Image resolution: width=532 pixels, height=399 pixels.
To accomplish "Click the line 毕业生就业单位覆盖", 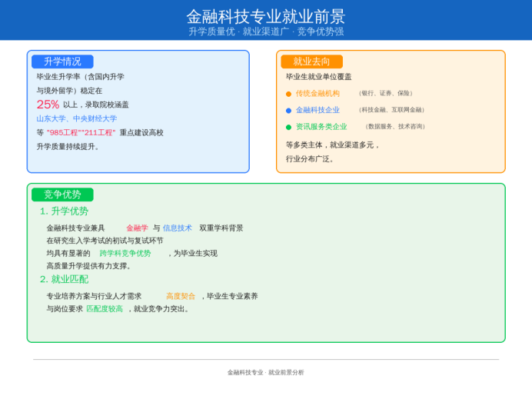I will (318, 77).
